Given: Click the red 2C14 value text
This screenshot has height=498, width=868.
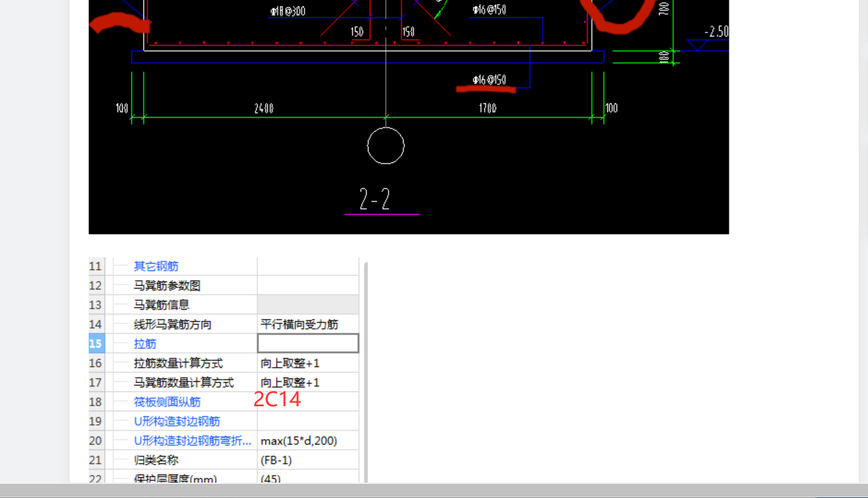Looking at the screenshot, I should tap(277, 400).
